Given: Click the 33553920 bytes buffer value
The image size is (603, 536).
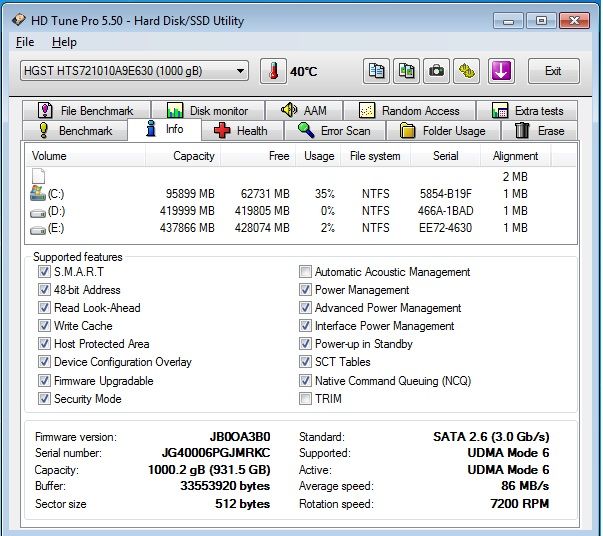Looking at the screenshot, I should pos(225,486).
